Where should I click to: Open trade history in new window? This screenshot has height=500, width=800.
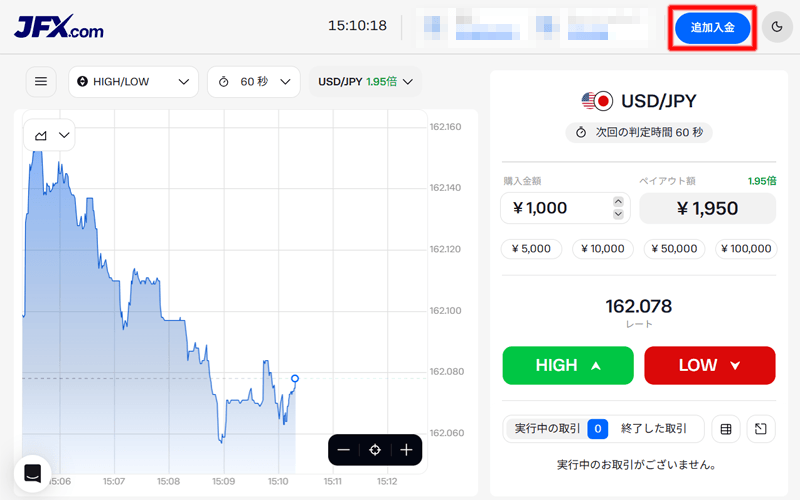click(x=761, y=429)
